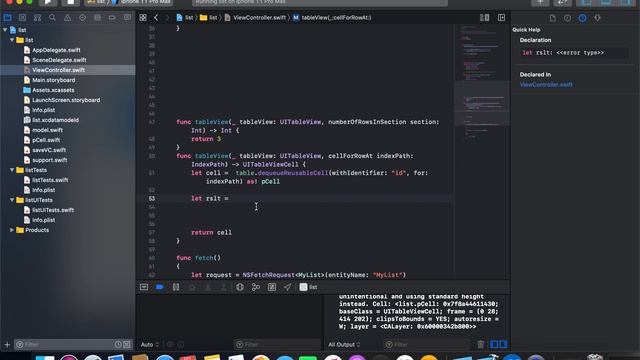Open the Source Control navigator
This screenshot has width=640, height=360.
(22, 18)
